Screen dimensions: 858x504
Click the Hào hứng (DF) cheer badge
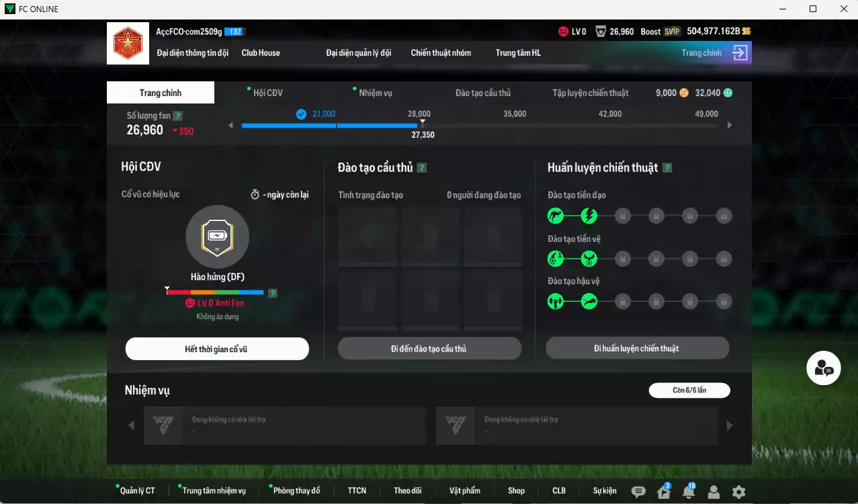(217, 237)
